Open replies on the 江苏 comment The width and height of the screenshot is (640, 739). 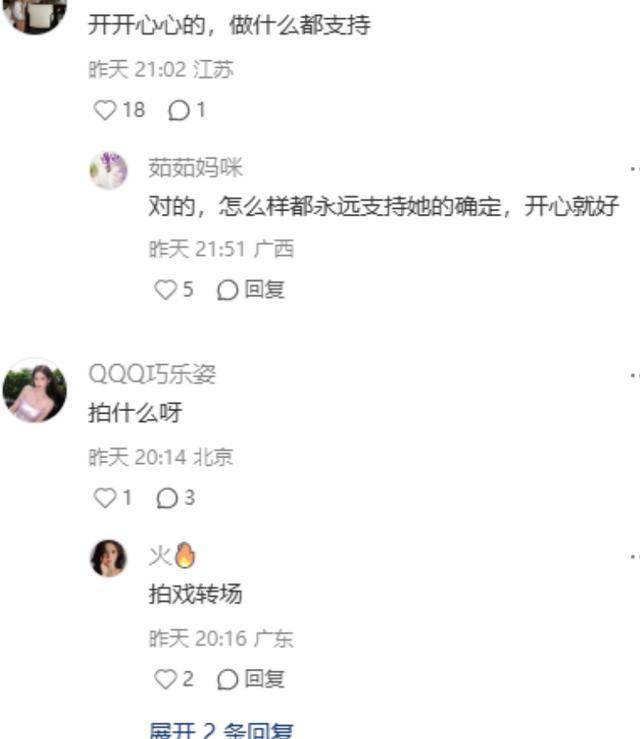(187, 110)
